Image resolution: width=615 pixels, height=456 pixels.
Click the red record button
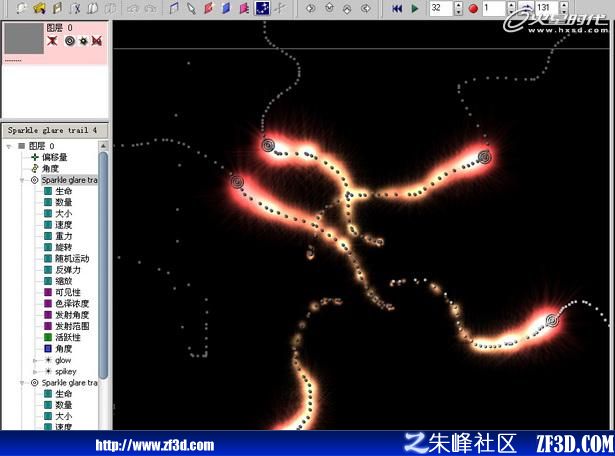point(473,8)
